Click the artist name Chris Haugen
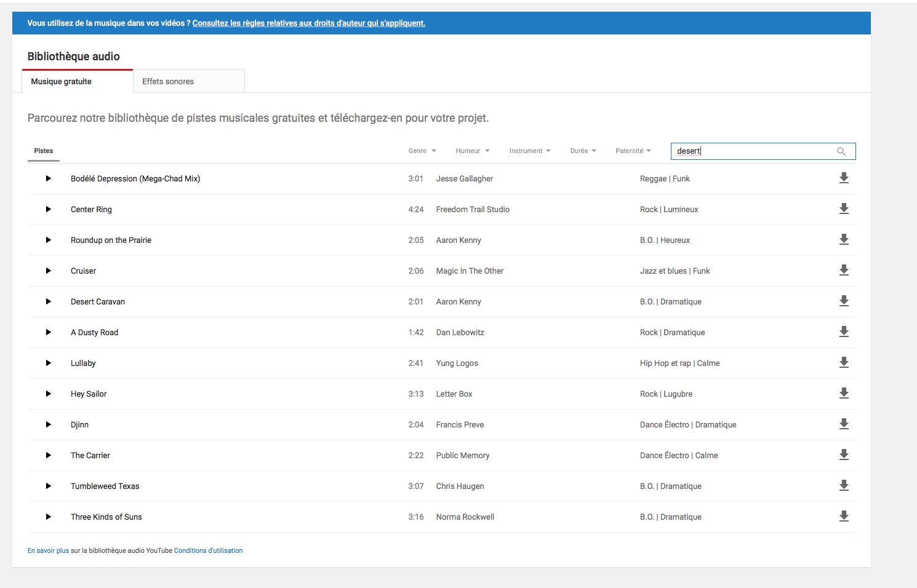 click(460, 486)
